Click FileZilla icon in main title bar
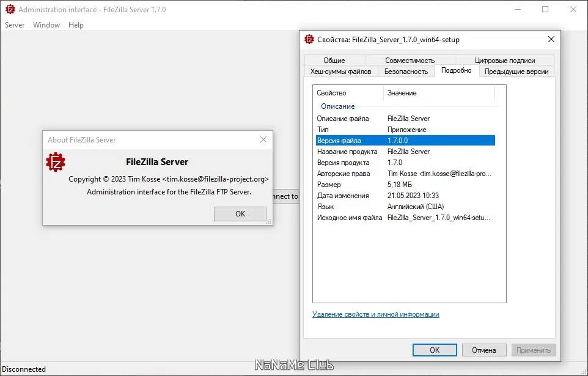This screenshot has width=588, height=376. (10, 9)
